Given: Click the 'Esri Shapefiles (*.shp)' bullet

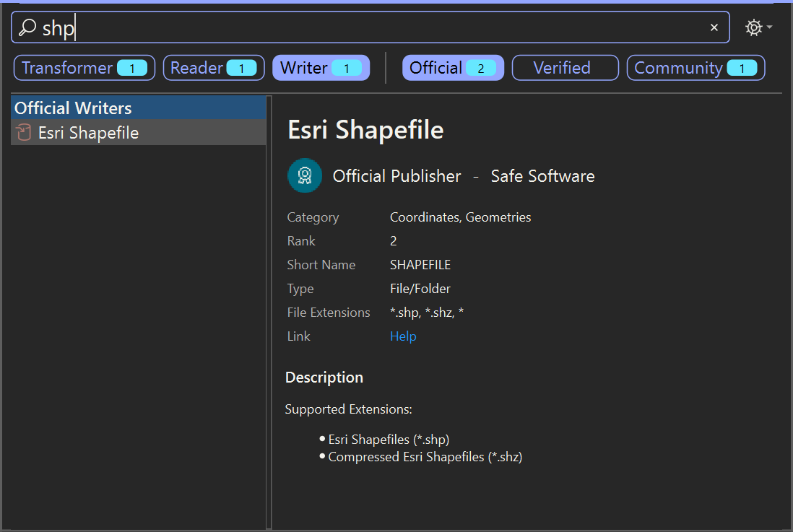Looking at the screenshot, I should 389,440.
